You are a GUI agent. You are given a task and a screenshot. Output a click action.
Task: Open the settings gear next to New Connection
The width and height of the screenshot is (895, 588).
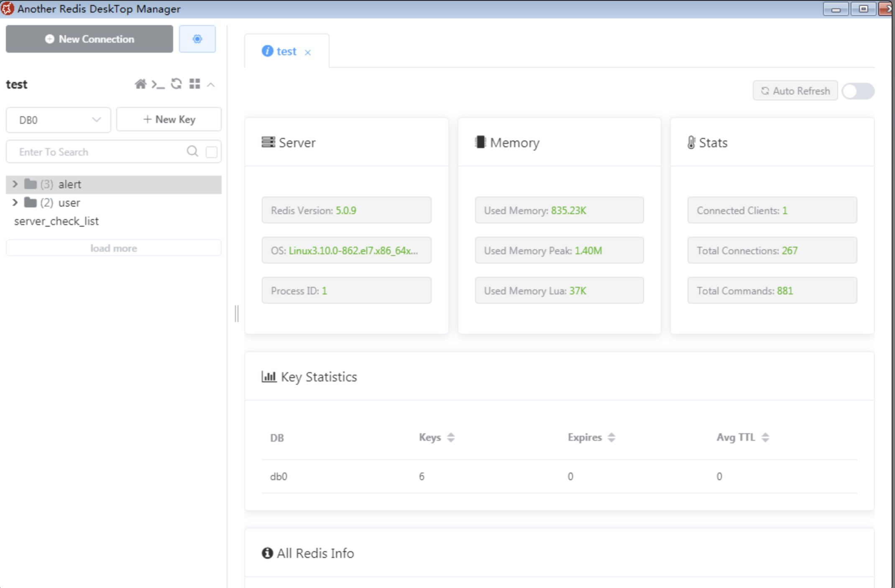[197, 39]
